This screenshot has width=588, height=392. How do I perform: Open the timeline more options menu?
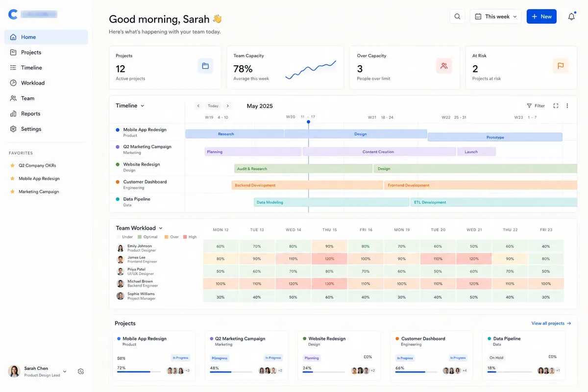[567, 106]
